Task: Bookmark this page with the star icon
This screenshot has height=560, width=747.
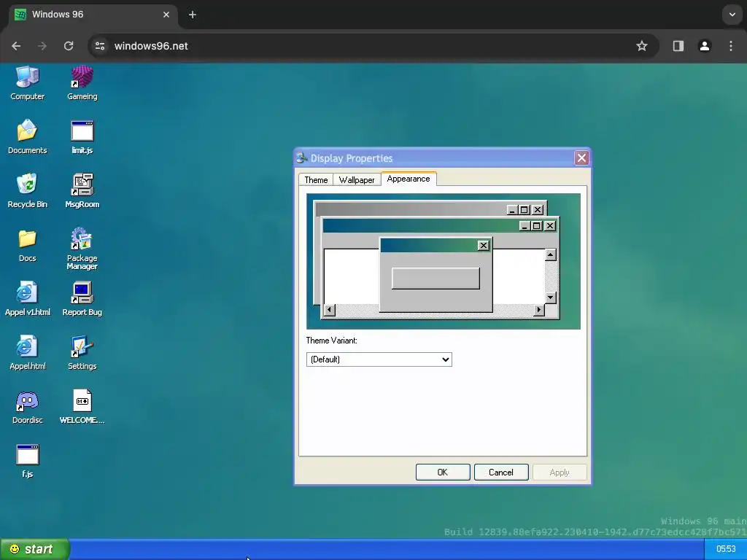Action: [642, 46]
